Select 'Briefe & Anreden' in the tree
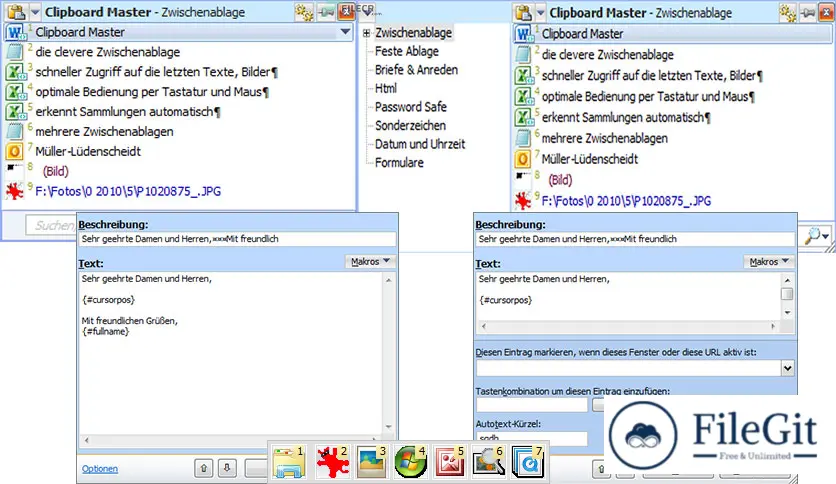836x484 pixels. pos(416,70)
